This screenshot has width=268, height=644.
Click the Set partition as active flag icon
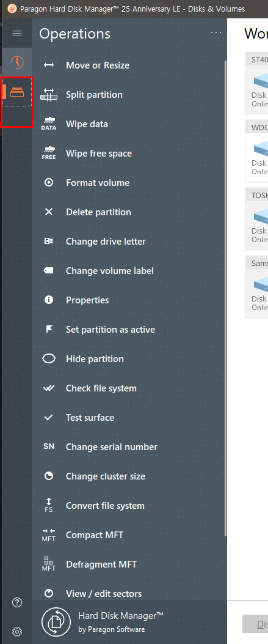point(49,330)
